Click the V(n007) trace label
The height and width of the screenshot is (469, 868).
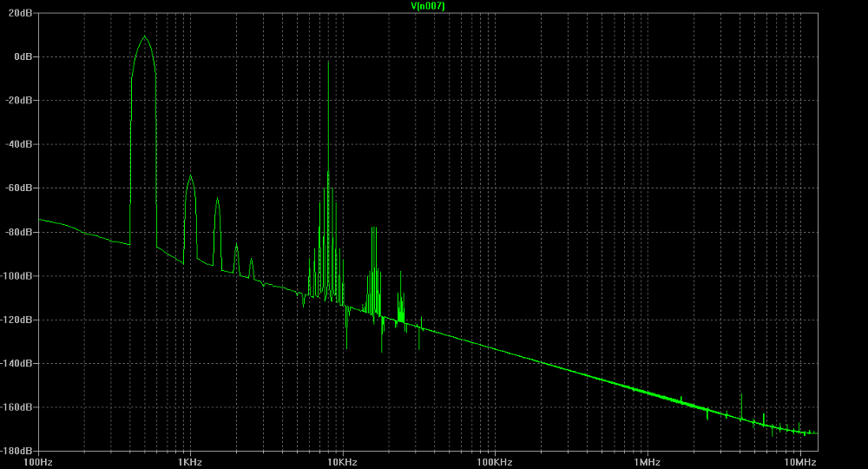pyautogui.click(x=428, y=6)
